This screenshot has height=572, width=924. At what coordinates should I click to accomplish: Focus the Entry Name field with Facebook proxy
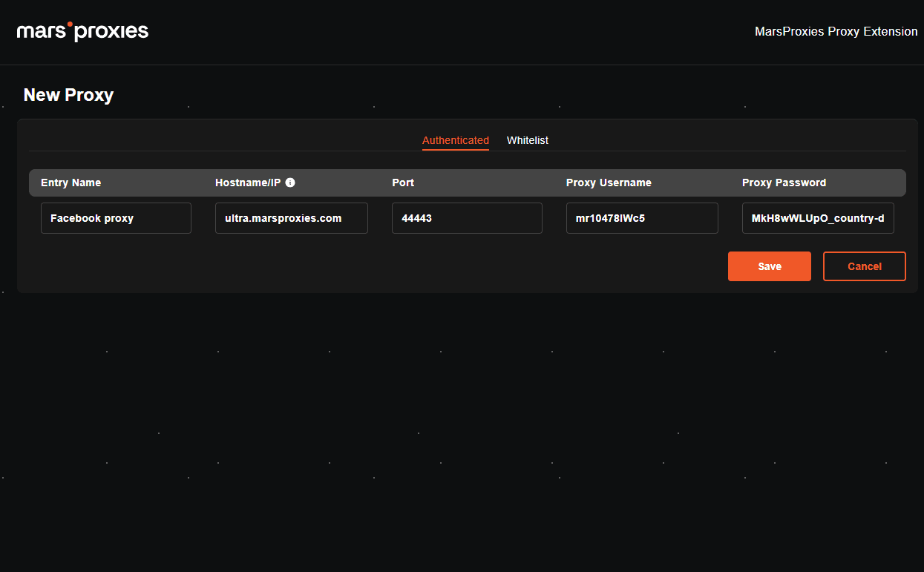point(116,218)
